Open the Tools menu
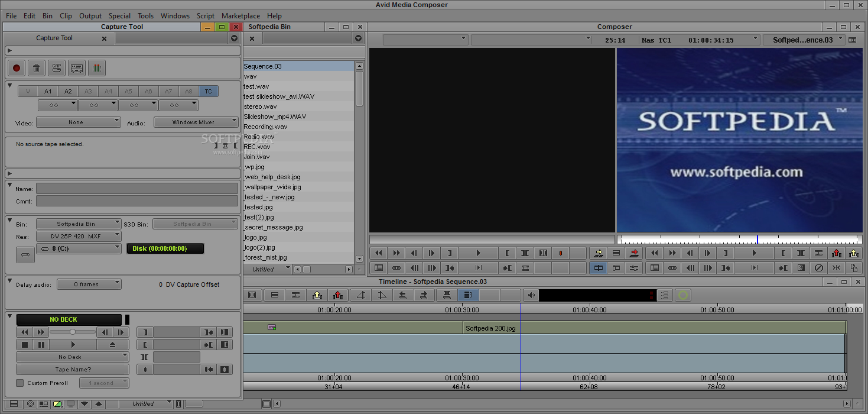The image size is (868, 414). pyautogui.click(x=145, y=16)
